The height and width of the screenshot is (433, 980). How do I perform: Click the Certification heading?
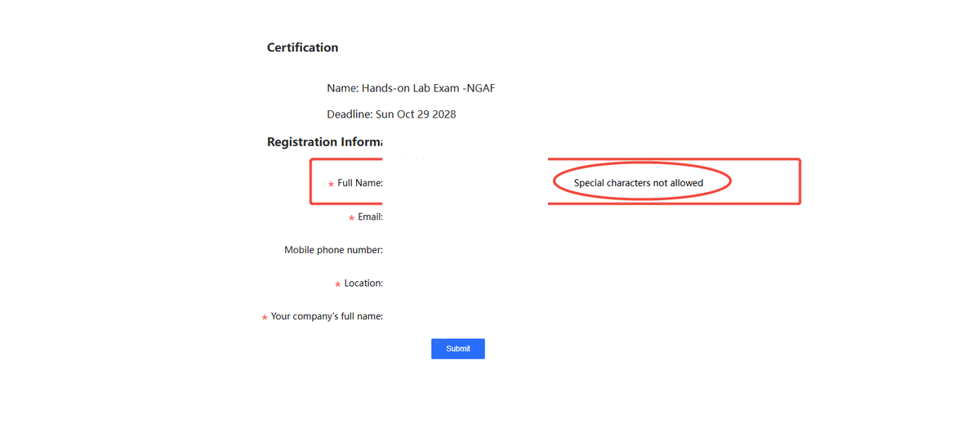pyautogui.click(x=302, y=47)
